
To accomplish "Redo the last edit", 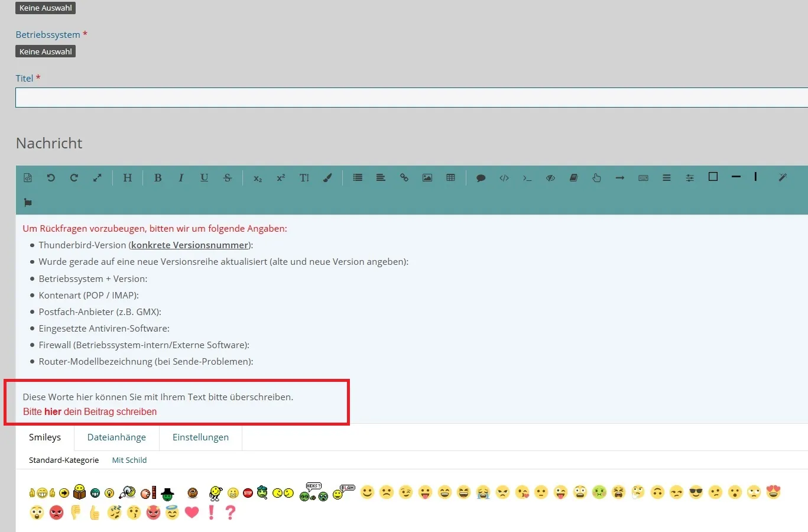I will point(74,177).
